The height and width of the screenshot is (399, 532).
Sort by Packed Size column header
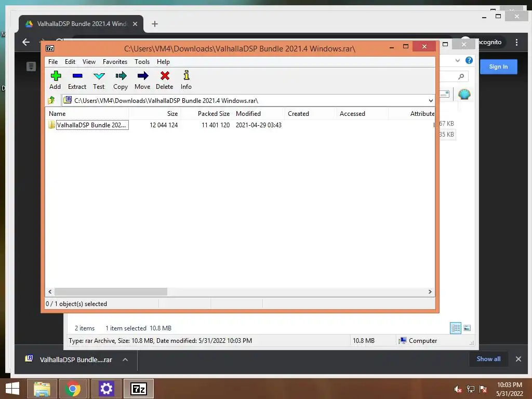[x=206, y=114]
